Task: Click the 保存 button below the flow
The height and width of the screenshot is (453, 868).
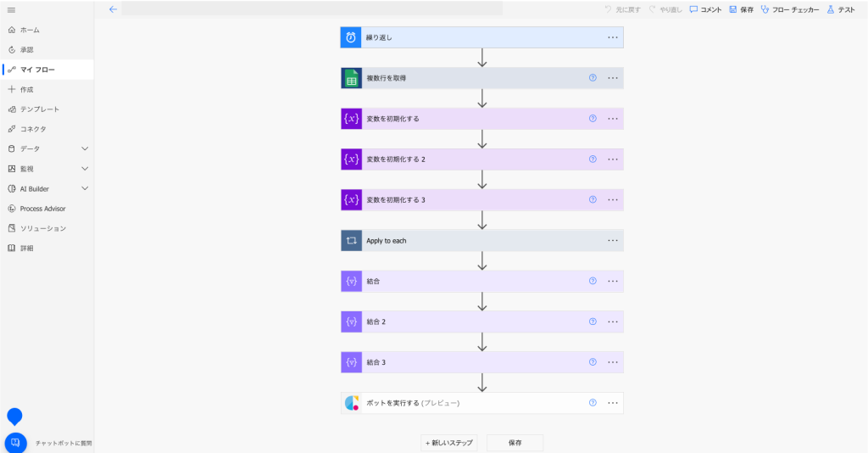Action: (515, 443)
